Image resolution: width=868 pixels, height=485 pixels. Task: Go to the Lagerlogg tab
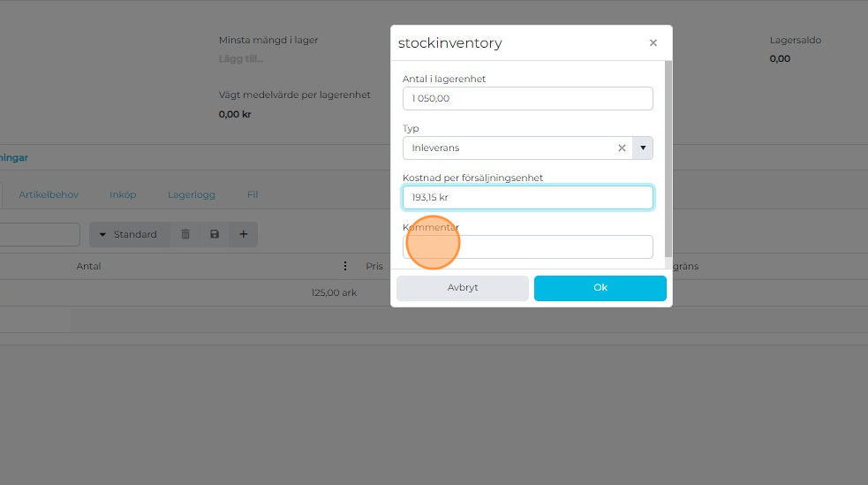192,194
